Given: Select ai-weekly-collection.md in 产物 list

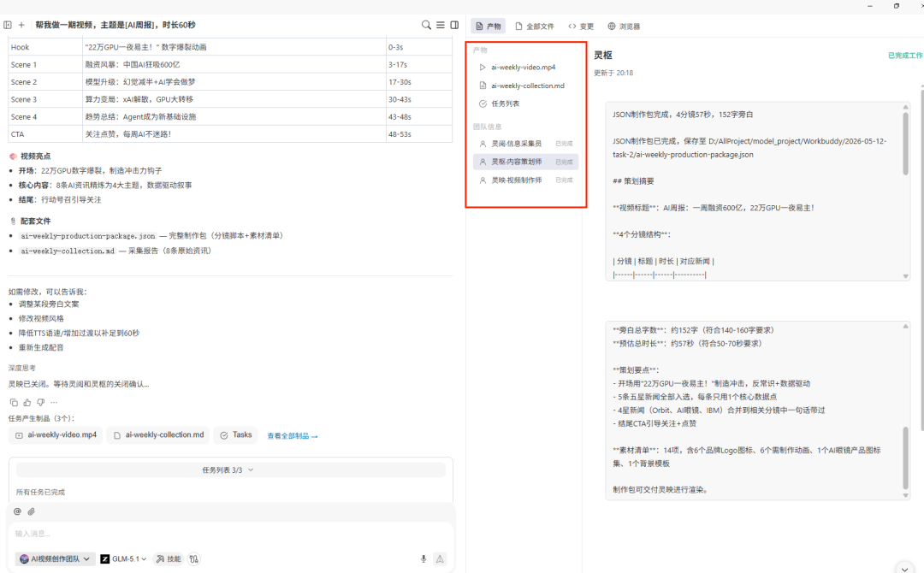Looking at the screenshot, I should [524, 86].
